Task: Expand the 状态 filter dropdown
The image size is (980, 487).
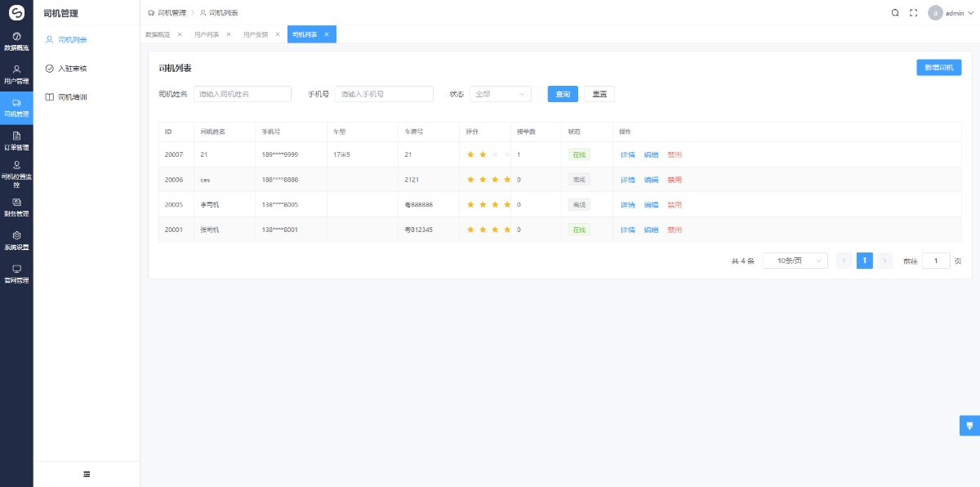Action: click(x=501, y=94)
